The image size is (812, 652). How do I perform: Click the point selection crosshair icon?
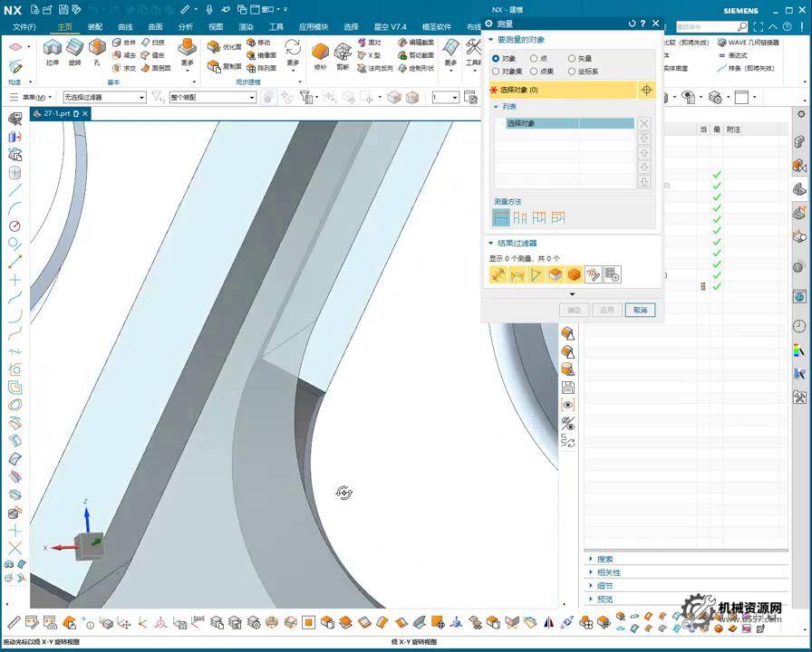coord(646,90)
